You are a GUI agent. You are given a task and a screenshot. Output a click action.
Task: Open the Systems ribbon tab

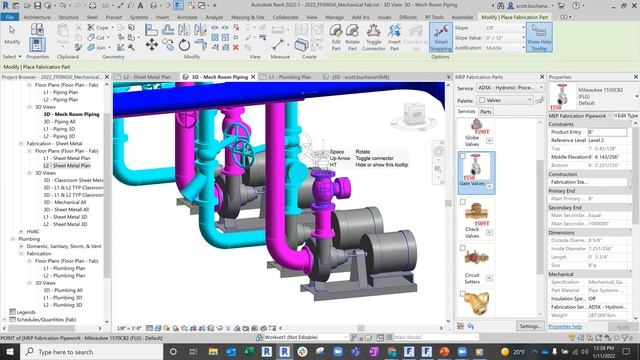click(x=139, y=17)
